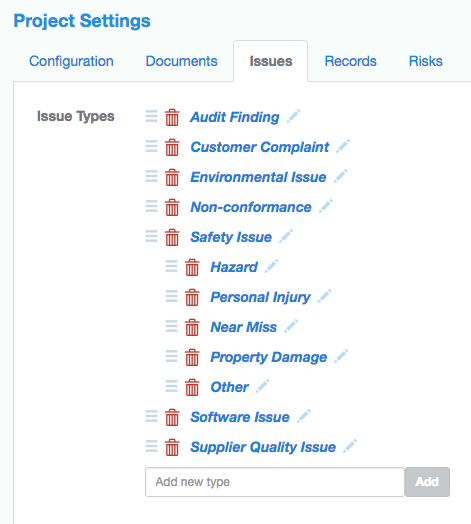The height and width of the screenshot is (524, 471).
Task: Click the drag handle beside Other
Action: (171, 386)
